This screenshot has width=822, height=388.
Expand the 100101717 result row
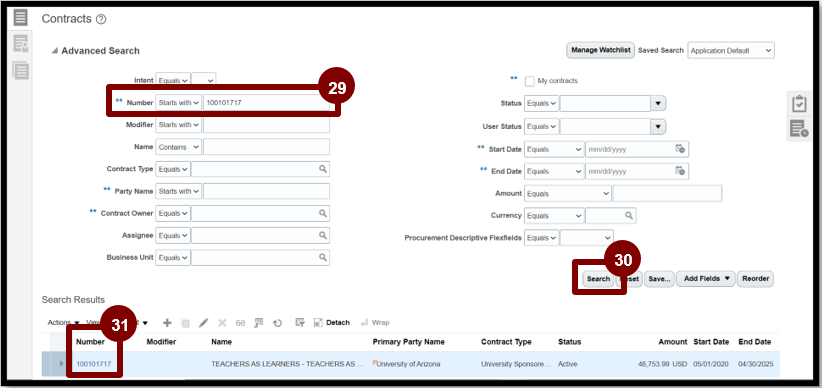point(61,364)
